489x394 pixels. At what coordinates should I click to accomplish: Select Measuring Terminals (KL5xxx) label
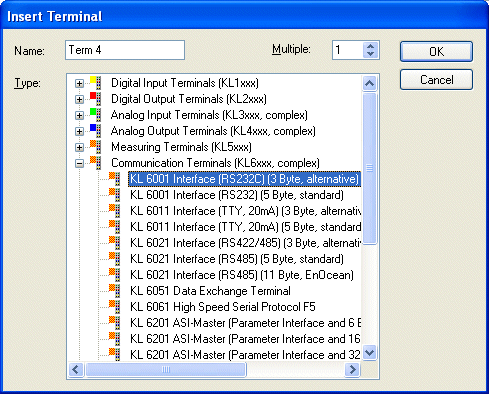(181, 147)
